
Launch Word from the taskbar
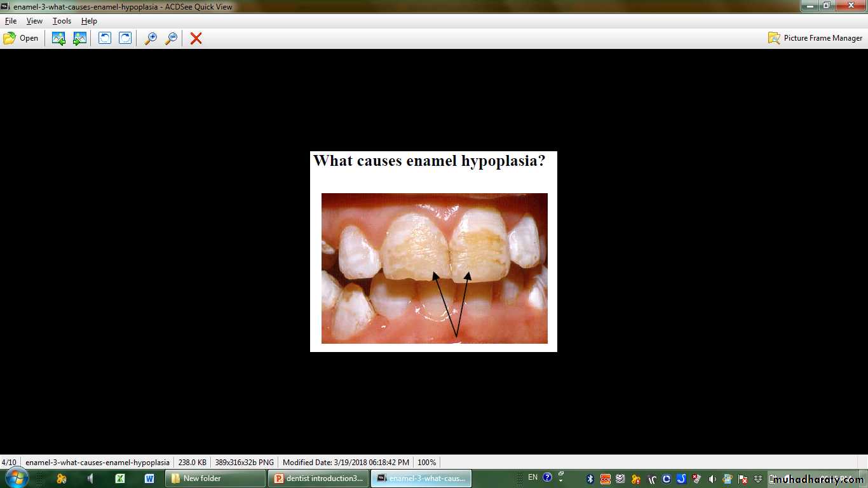click(149, 478)
